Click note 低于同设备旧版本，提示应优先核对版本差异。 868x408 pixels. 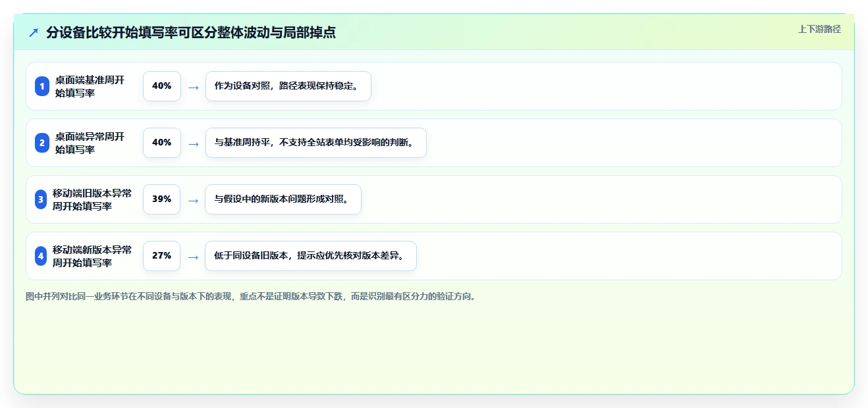pyautogui.click(x=311, y=256)
